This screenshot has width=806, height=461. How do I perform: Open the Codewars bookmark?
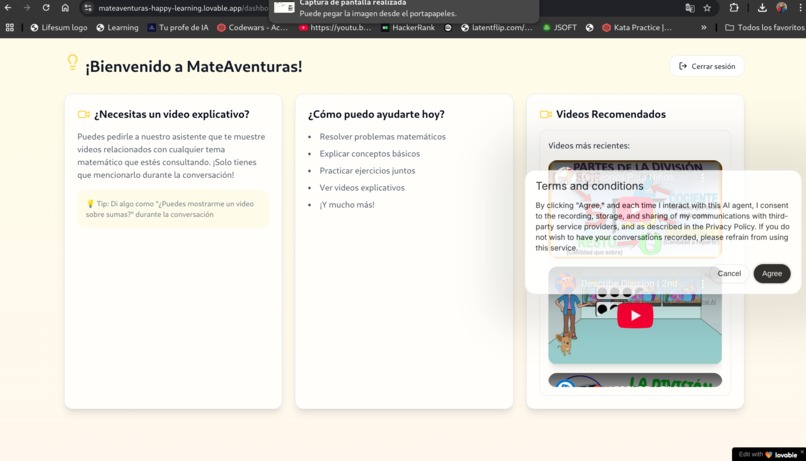tap(252, 28)
